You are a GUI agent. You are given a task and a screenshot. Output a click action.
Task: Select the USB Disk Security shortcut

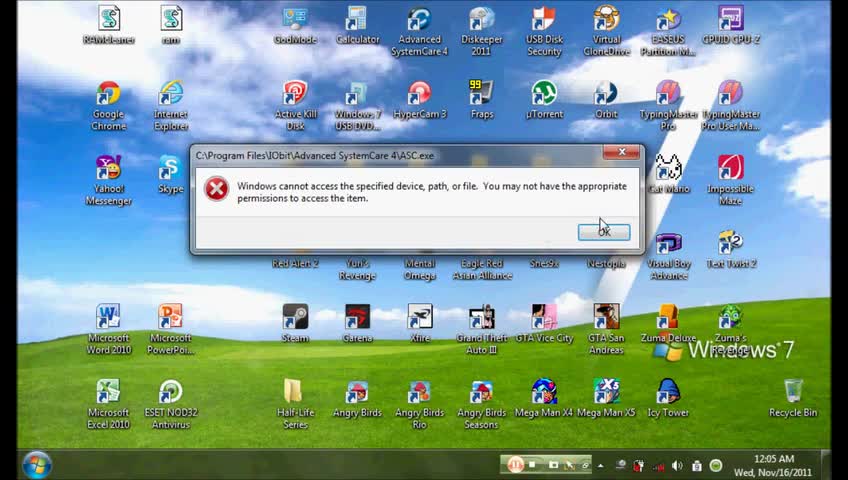point(544,31)
